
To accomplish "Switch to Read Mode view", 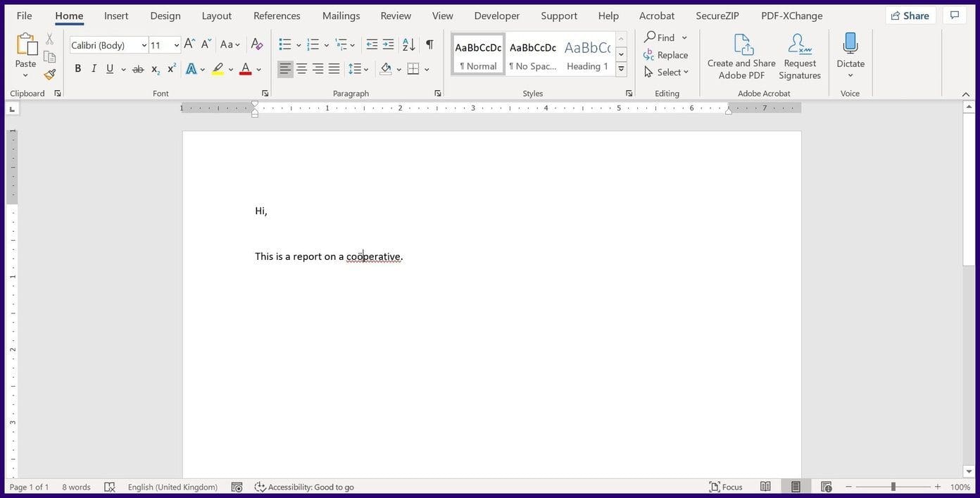I will coord(765,487).
